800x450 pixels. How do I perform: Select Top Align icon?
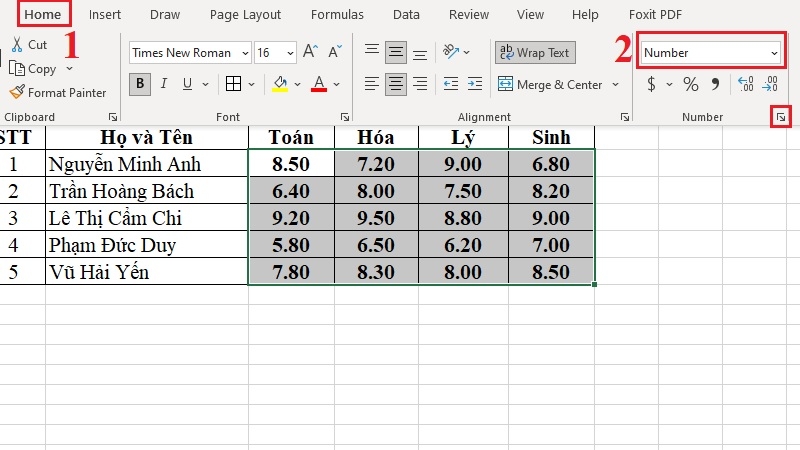point(372,50)
